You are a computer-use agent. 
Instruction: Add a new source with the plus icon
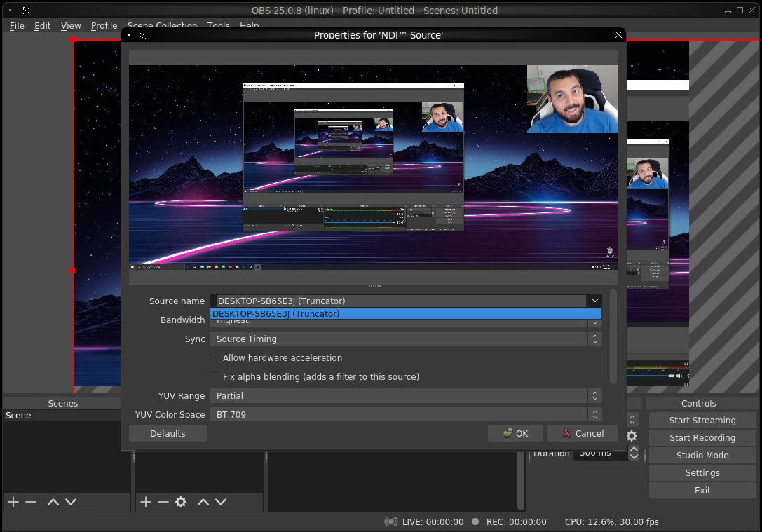[x=146, y=502]
